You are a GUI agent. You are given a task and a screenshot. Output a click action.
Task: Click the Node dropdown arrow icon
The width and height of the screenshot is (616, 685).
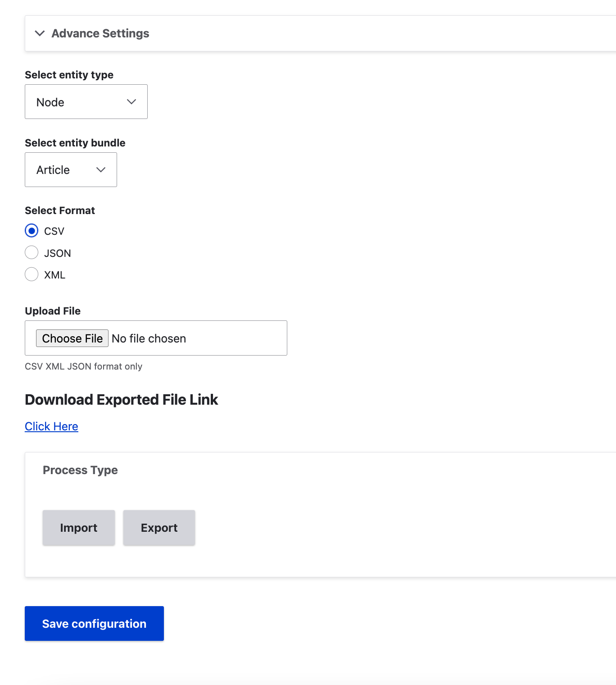[131, 102]
